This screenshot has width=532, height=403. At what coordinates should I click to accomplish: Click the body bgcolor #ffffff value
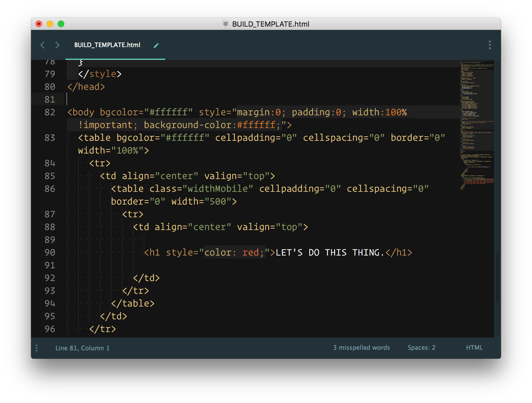(x=168, y=112)
